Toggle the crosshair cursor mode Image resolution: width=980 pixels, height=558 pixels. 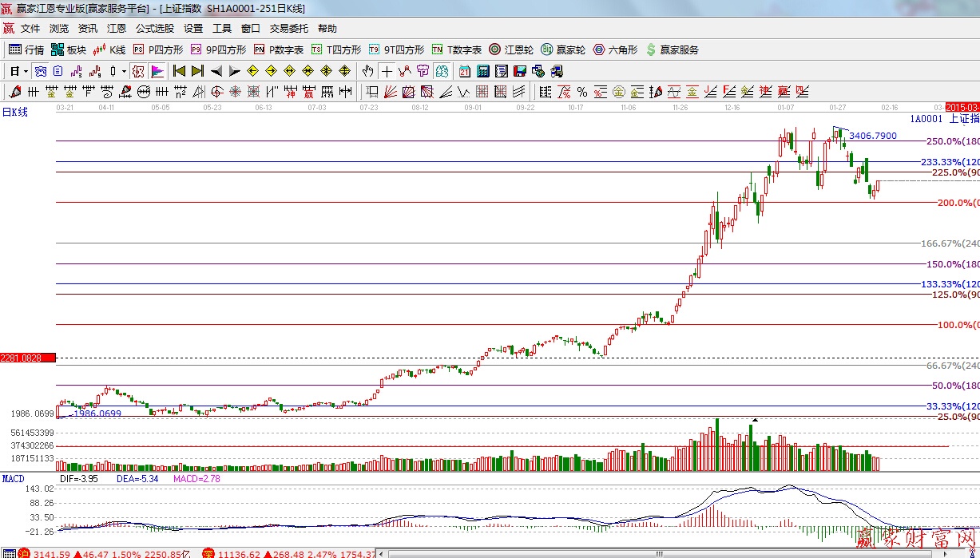(387, 71)
